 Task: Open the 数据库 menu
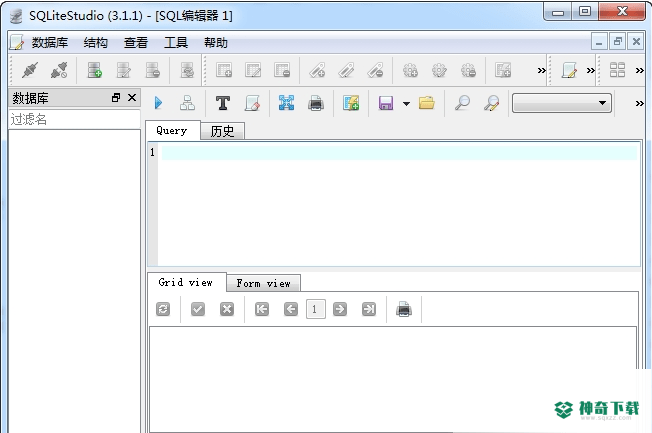point(50,42)
